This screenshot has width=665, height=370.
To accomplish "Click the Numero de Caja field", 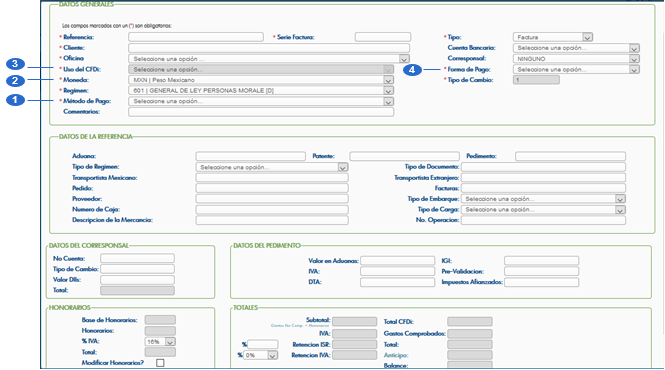I will coord(272,210).
